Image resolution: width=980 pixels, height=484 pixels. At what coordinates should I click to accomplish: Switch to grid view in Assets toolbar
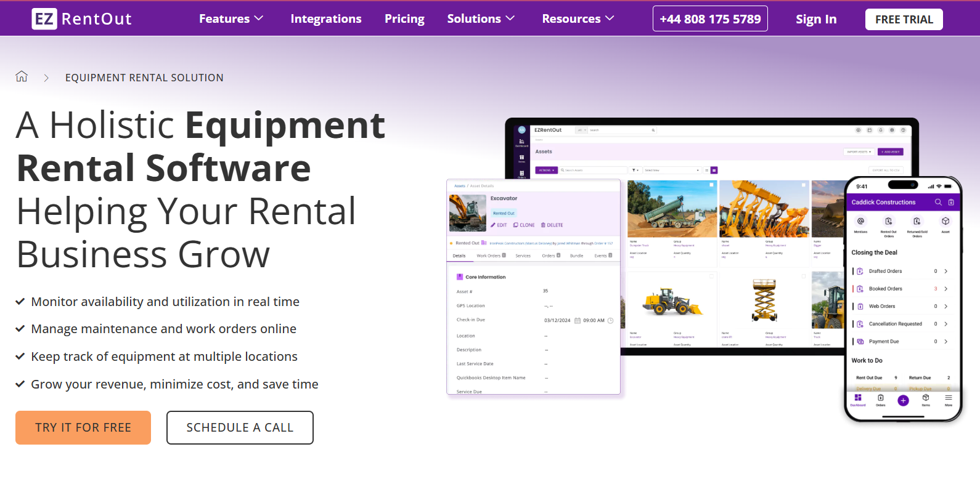coord(714,170)
